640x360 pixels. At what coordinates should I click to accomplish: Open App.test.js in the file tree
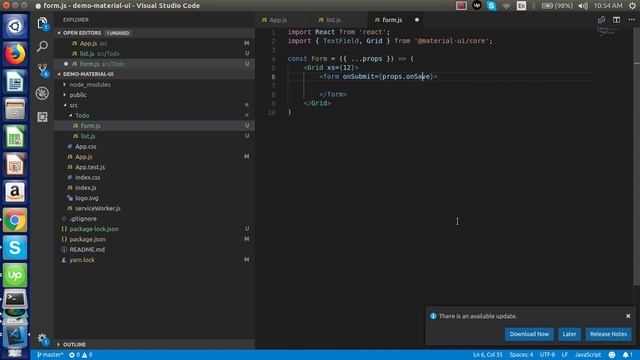154,167
